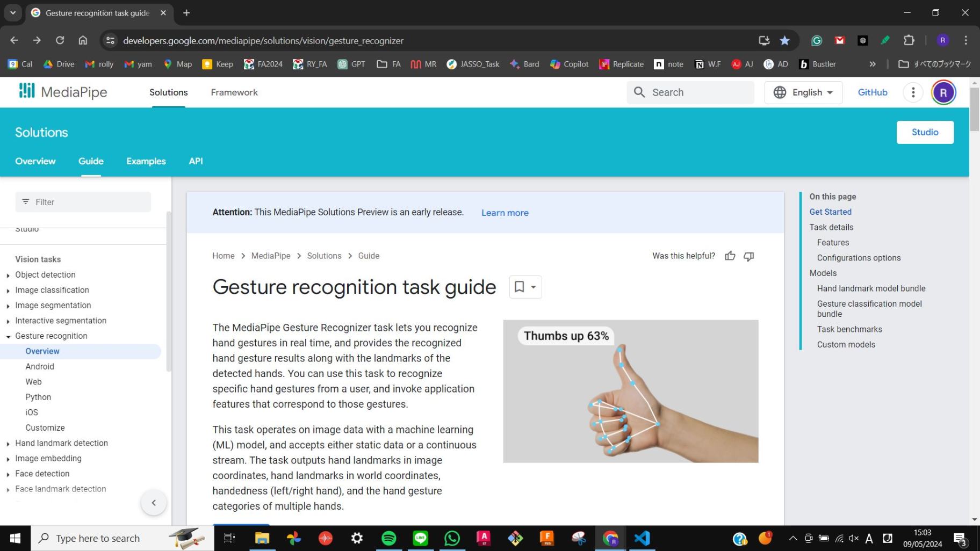The height and width of the screenshot is (551, 980).
Task: Go to Home breadcrumb
Action: pos(224,256)
